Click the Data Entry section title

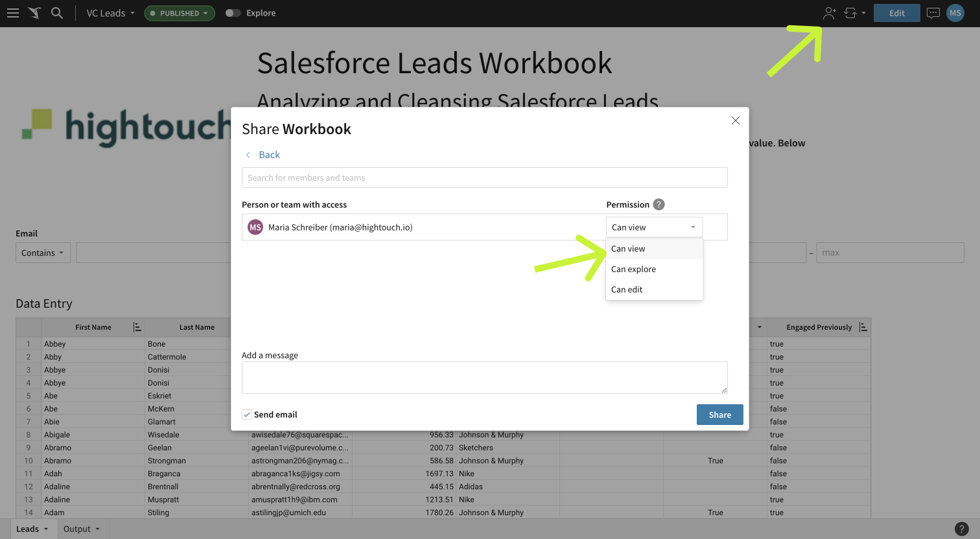coord(44,304)
